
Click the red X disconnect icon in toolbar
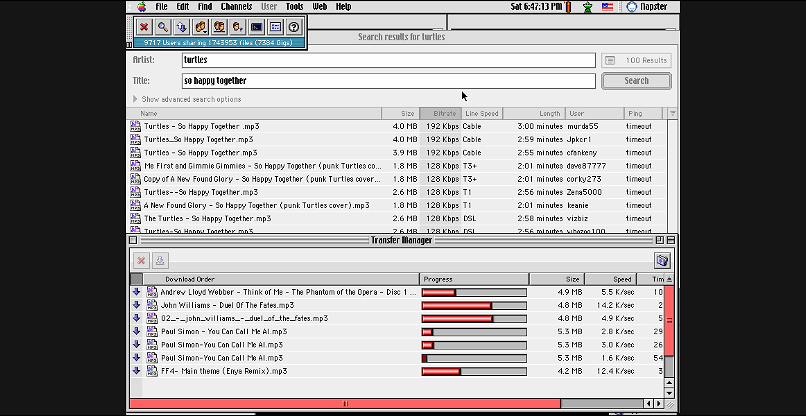pos(145,27)
